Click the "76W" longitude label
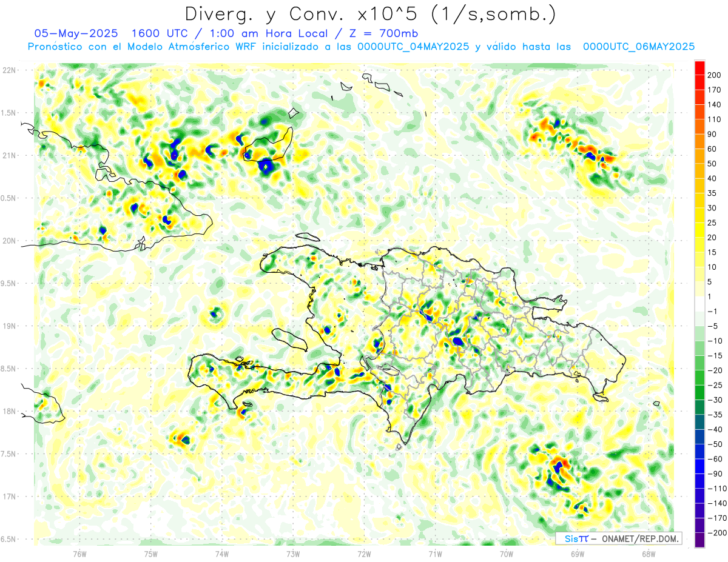Viewport: 728px width, 562px height. point(79,554)
